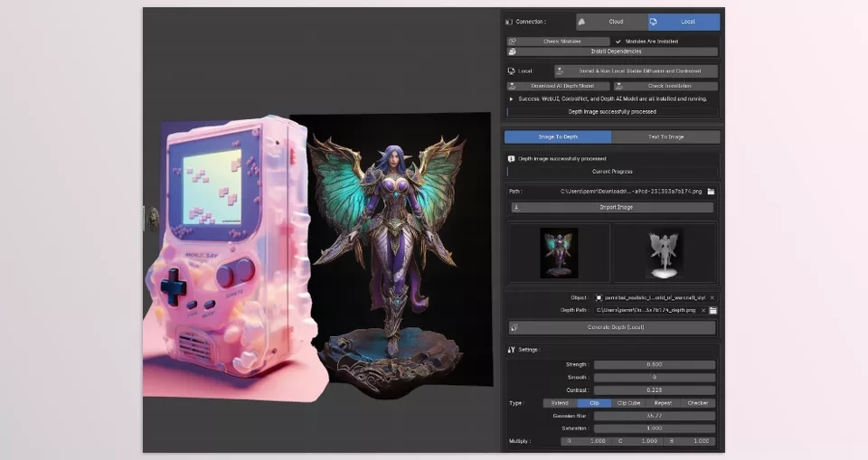Click the Depth image successfully processed status bar
Image resolution: width=868 pixels, height=460 pixels.
(x=612, y=112)
